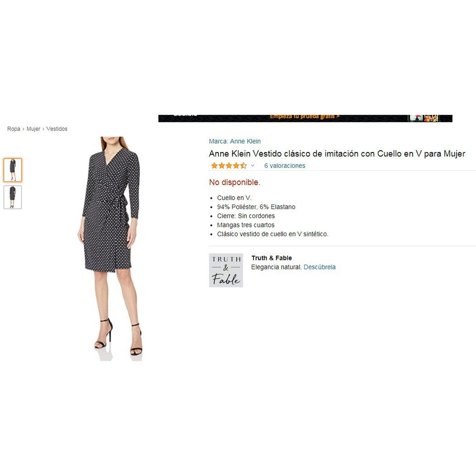Select the back-view dress thumbnail
This screenshot has width=476, height=476.
tap(13, 197)
